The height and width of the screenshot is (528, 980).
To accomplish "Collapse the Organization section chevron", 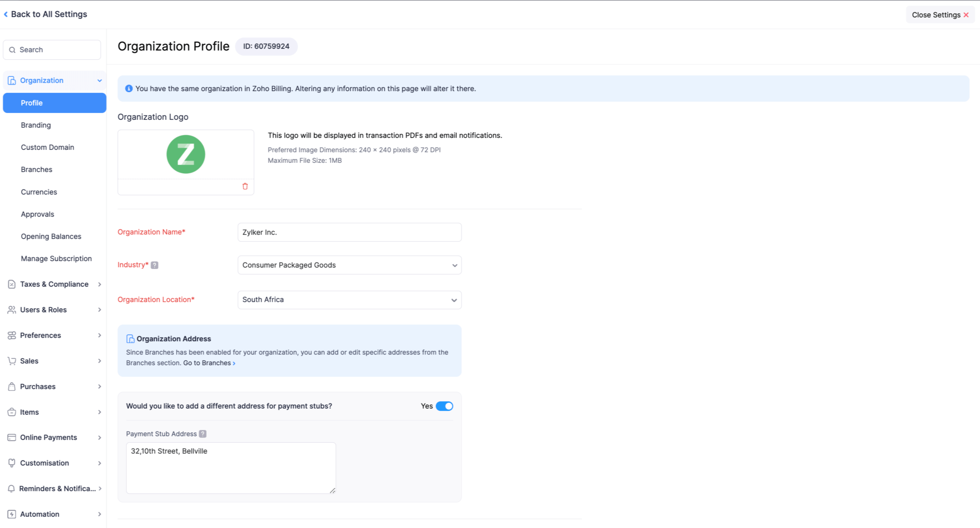I will 100,80.
